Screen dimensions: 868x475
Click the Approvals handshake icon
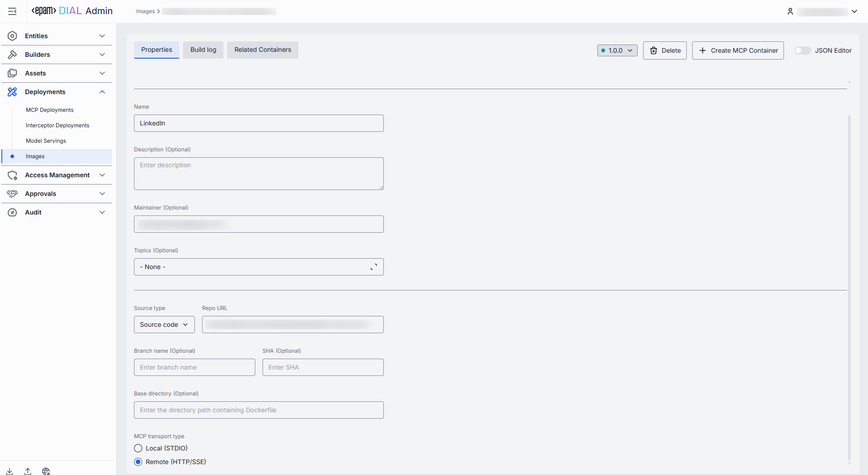(12, 194)
